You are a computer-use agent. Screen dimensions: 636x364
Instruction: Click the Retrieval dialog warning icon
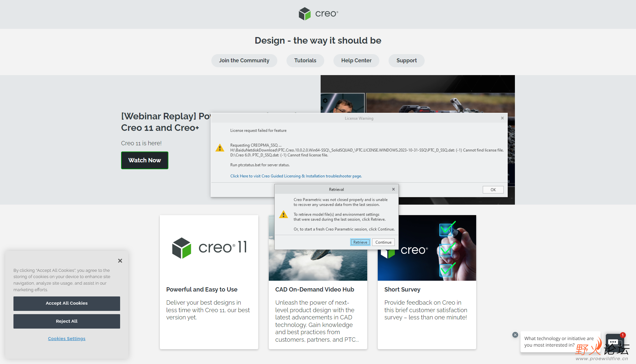pos(284,214)
